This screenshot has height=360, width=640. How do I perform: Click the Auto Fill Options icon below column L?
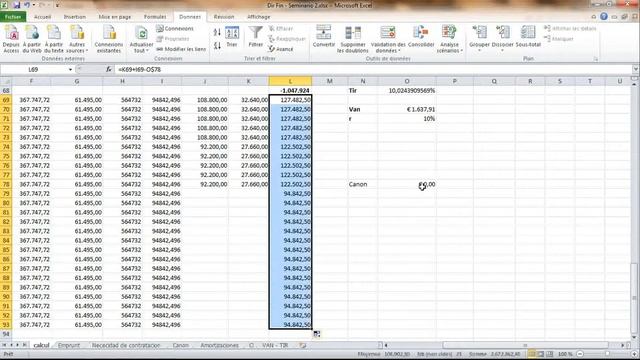317,334
